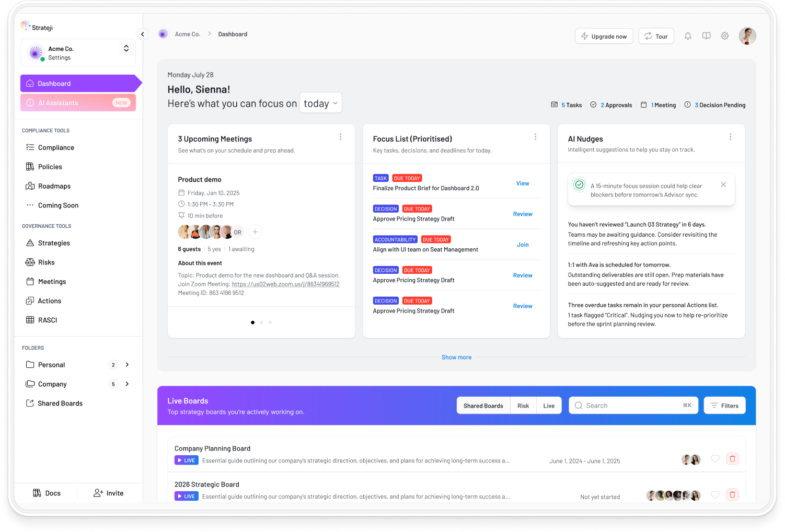
Task: Add a guest with the plus icon
Action: [255, 232]
